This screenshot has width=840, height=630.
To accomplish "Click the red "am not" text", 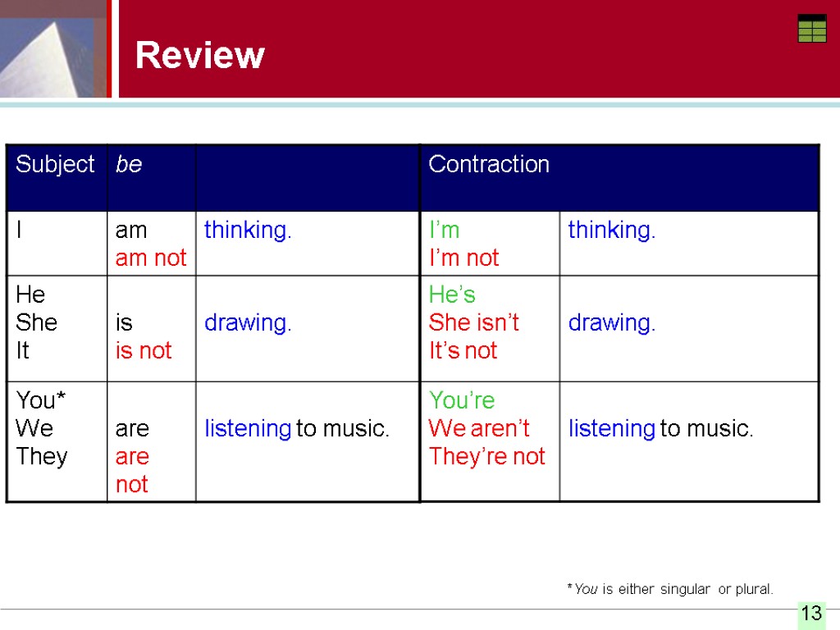I will (151, 258).
